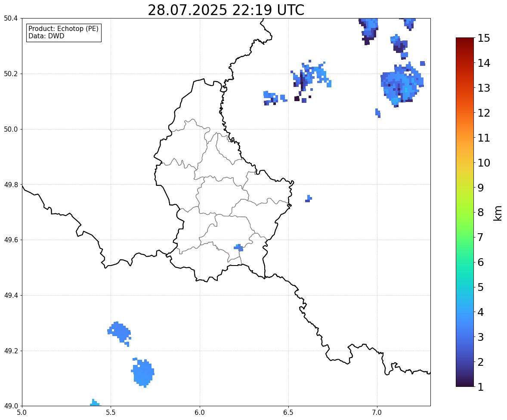
Task: Click the dark purple bottom of the colorbar
Action: pyautogui.click(x=465, y=383)
